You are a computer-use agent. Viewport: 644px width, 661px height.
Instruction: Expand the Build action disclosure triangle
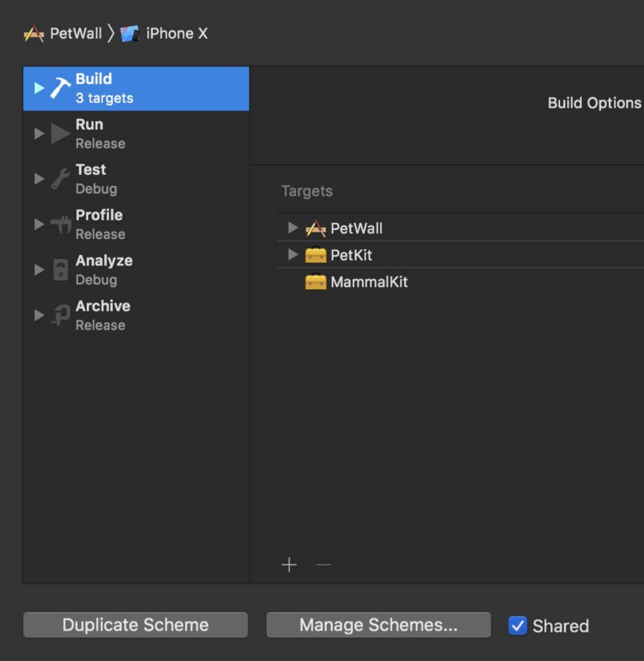point(39,88)
